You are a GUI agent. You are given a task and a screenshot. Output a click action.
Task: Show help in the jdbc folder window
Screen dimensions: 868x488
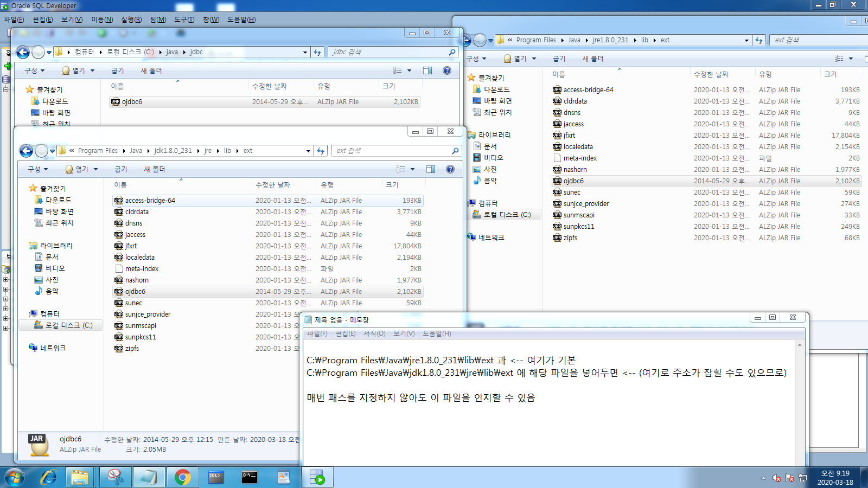tap(447, 70)
